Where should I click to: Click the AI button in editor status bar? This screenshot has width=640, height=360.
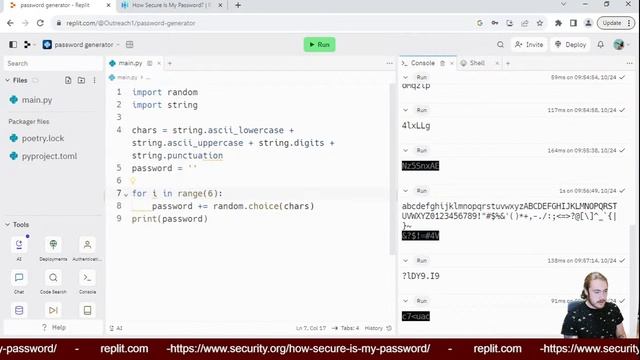coord(116,328)
